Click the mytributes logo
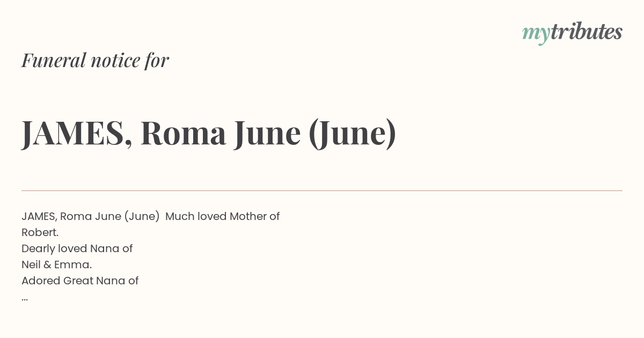 (572, 33)
